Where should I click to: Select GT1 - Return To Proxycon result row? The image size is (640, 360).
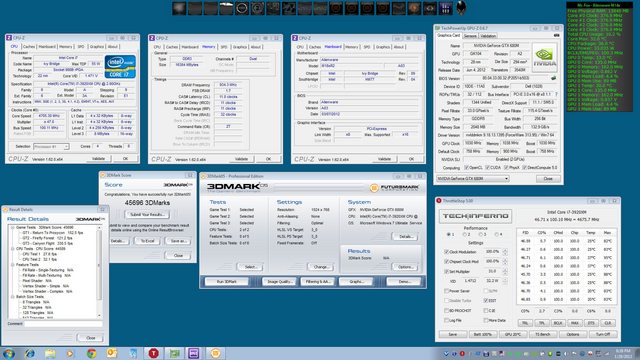tap(53, 233)
